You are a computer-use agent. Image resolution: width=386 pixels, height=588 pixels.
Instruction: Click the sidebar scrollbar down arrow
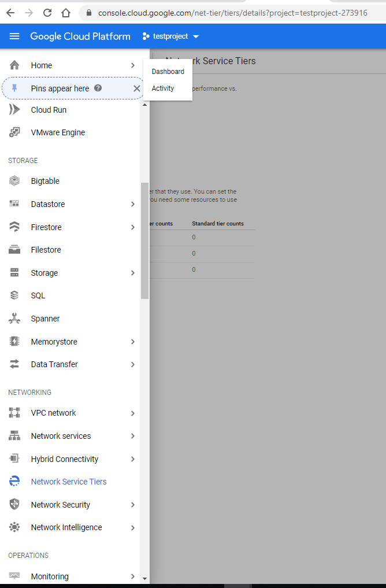[x=144, y=579]
